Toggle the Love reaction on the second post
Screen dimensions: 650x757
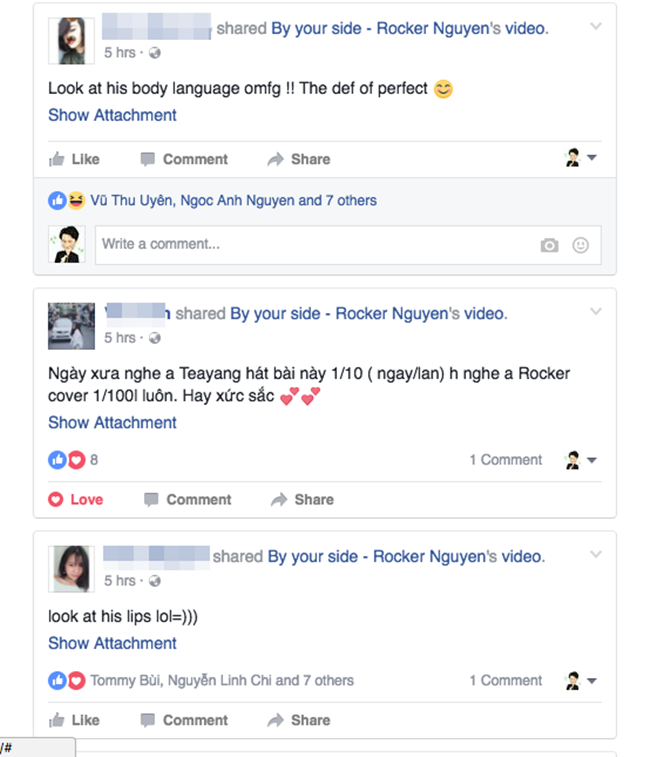tap(76, 500)
